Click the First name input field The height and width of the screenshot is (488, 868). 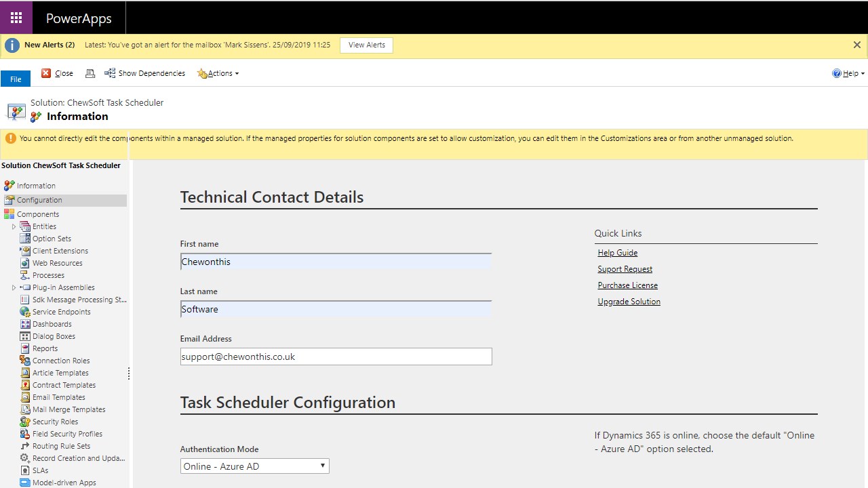[x=336, y=262]
